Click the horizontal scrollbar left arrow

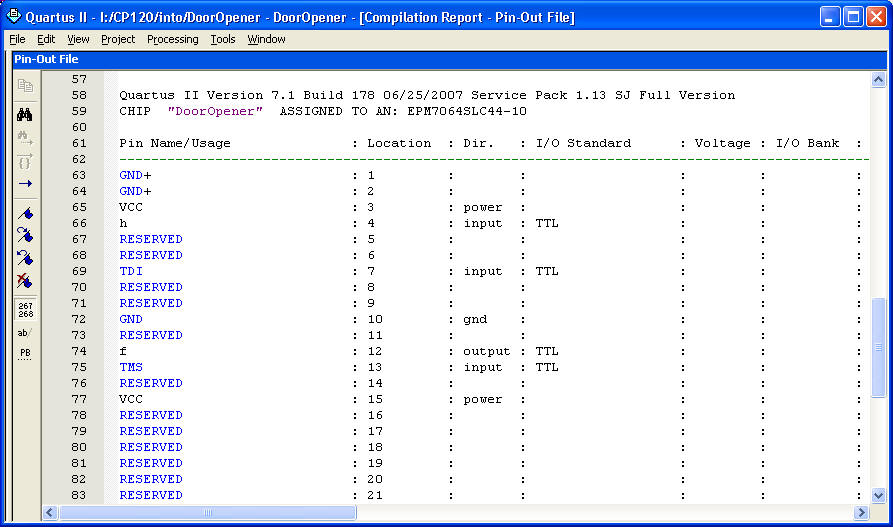pos(50,513)
